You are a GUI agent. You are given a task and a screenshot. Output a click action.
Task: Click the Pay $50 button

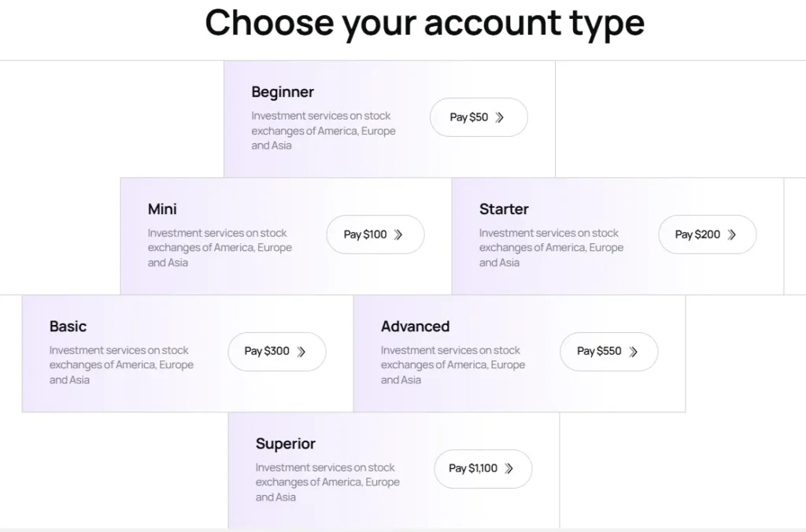click(478, 117)
